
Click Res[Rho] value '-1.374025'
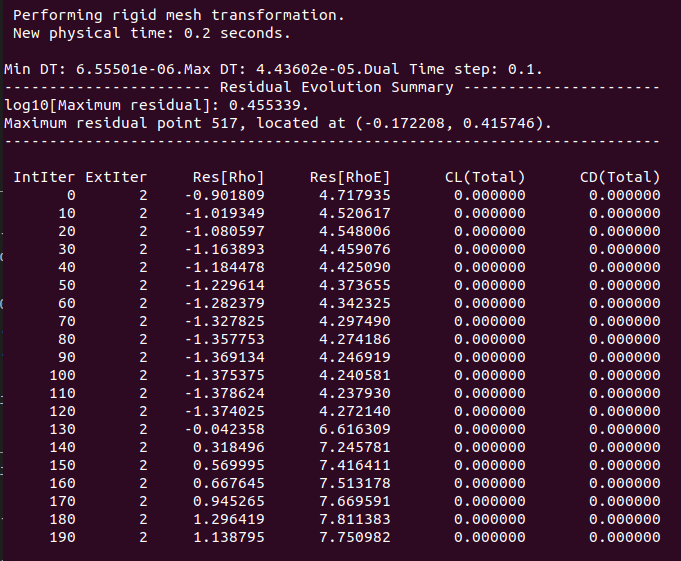point(225,412)
